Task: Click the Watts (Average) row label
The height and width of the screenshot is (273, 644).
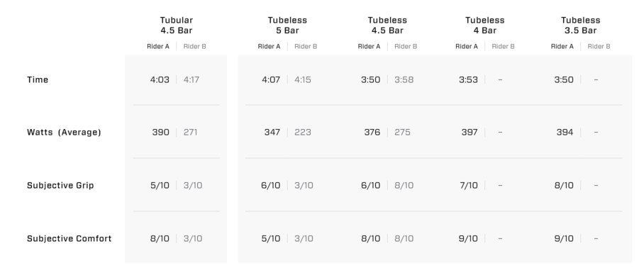Action: 64,132
